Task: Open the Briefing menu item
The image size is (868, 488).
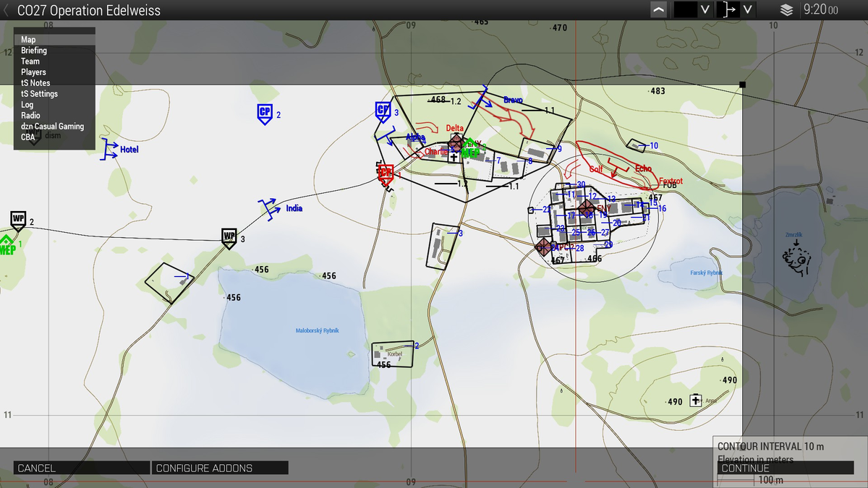Action: (54, 51)
